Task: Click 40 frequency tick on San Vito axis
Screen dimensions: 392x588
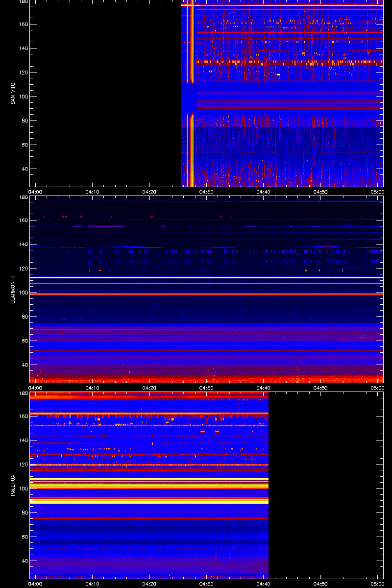Action: [x=24, y=169]
